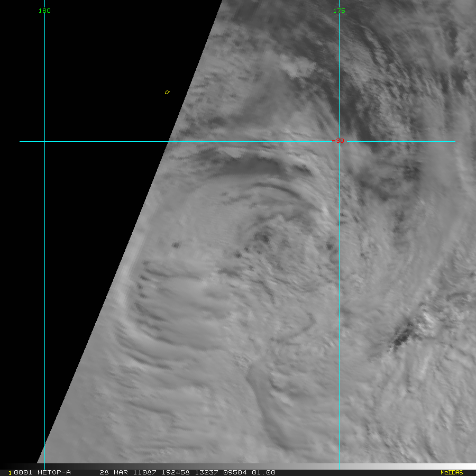The width and height of the screenshot is (476, 476).
Task: Click the 28 MAR date text
Action: (x=112, y=472)
